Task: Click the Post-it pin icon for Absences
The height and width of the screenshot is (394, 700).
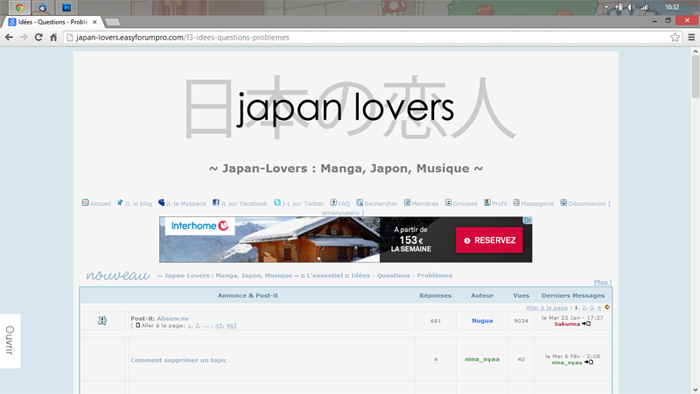Action: pyautogui.click(x=102, y=320)
